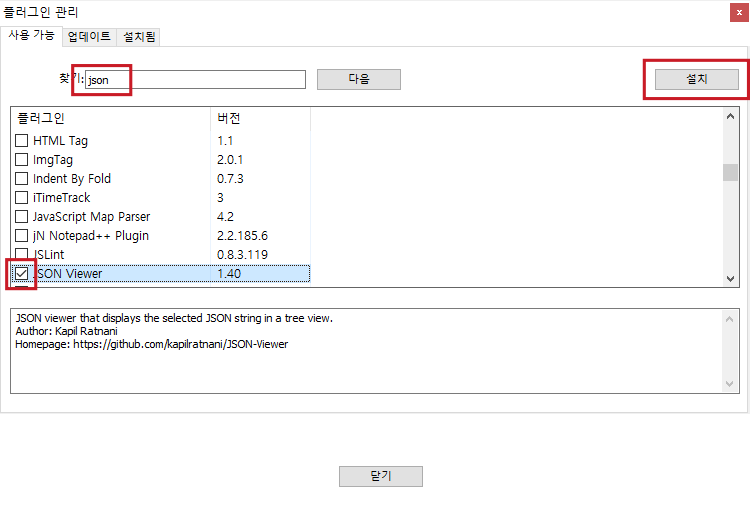Tick the JSLint plugin checkbox
Screen dimensions: 750x514
pyautogui.click(x=22, y=254)
